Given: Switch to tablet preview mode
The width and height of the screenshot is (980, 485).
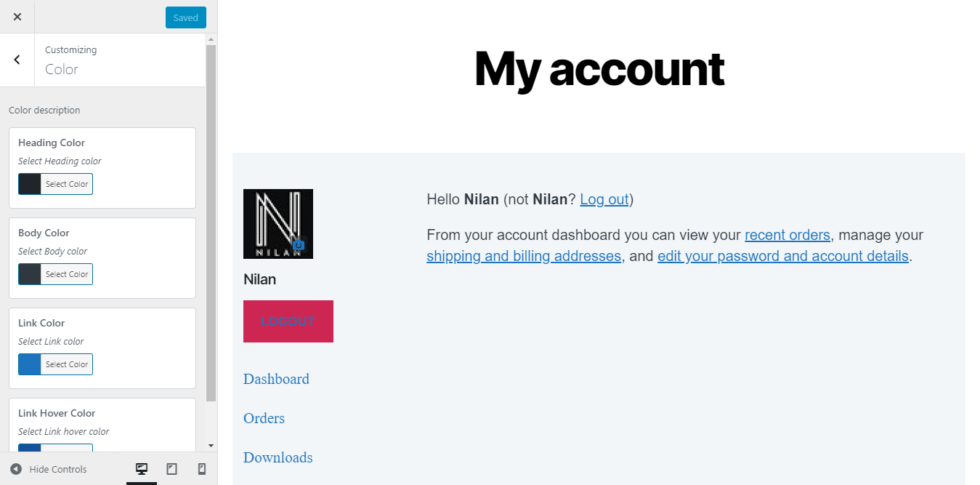Looking at the screenshot, I should pos(171,469).
